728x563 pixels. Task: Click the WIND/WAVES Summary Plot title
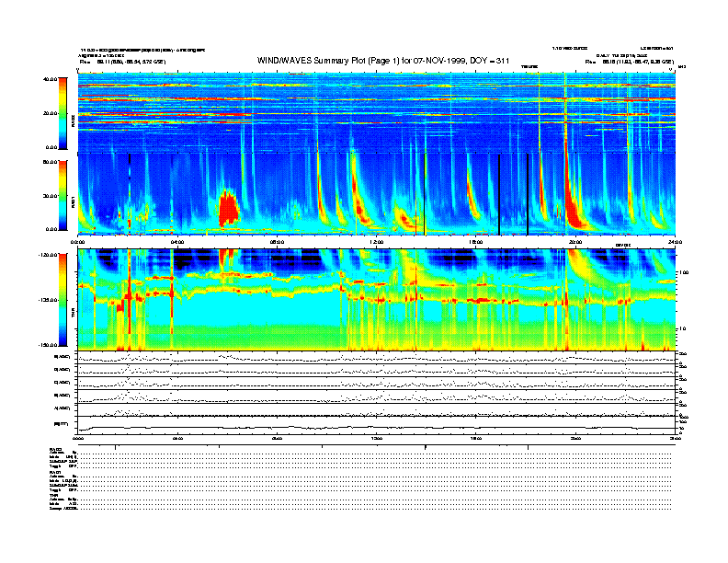383,61
